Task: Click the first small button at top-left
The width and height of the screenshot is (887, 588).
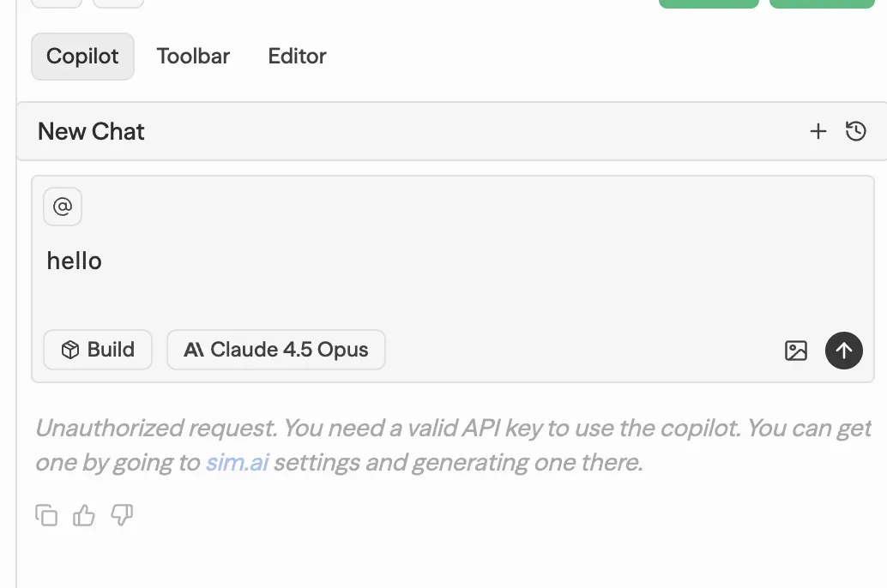Action: (57, 3)
